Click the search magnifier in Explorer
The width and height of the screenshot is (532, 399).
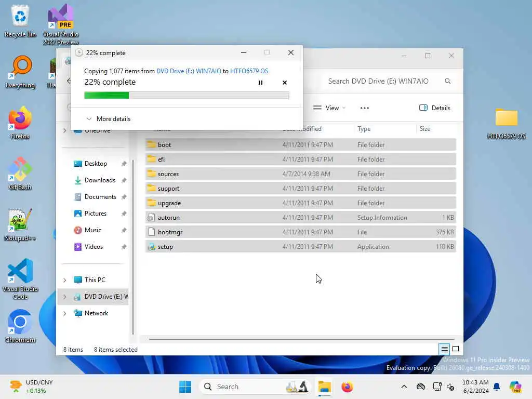tap(447, 81)
